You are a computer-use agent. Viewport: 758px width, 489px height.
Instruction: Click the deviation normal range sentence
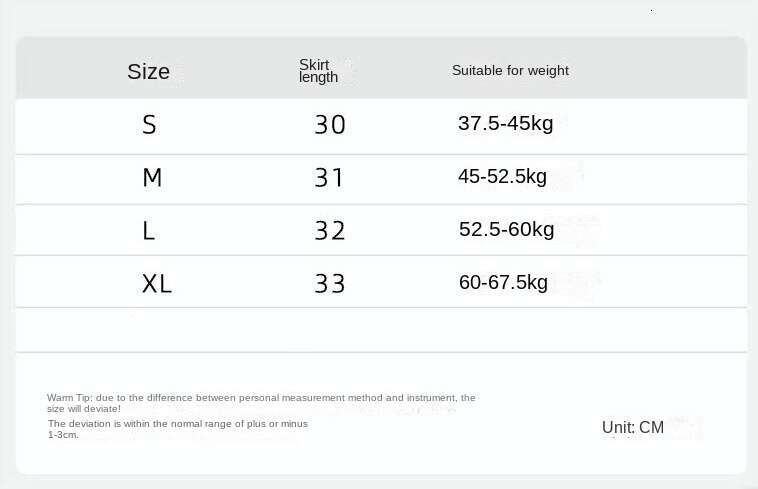(x=178, y=424)
